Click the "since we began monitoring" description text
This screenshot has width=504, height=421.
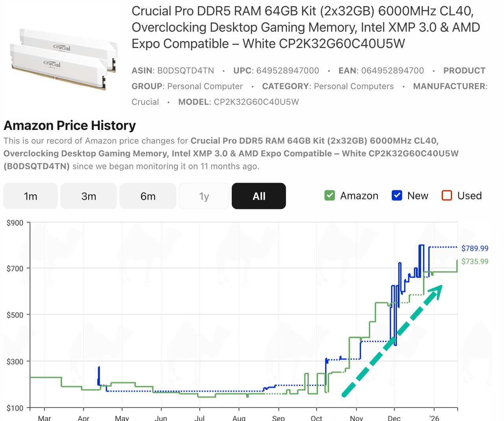[166, 166]
